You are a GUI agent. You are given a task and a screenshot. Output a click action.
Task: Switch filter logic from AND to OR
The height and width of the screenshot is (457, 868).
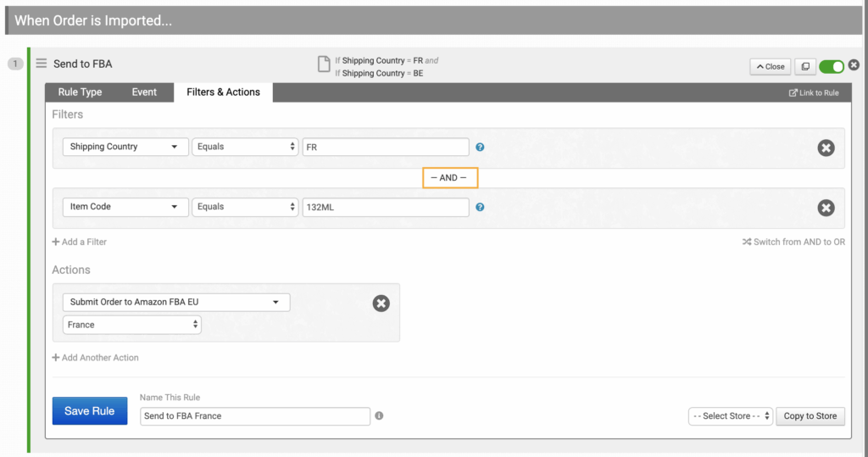point(793,242)
